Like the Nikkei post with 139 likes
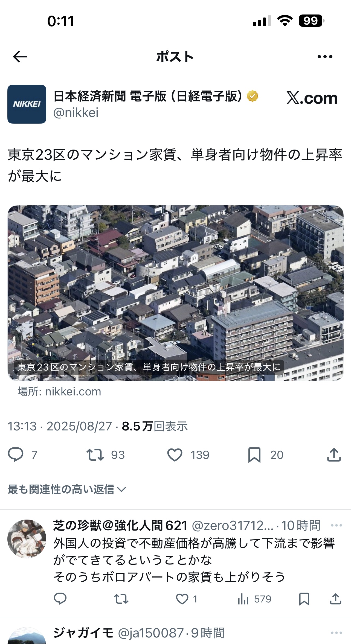The width and height of the screenshot is (351, 644). coord(175,455)
